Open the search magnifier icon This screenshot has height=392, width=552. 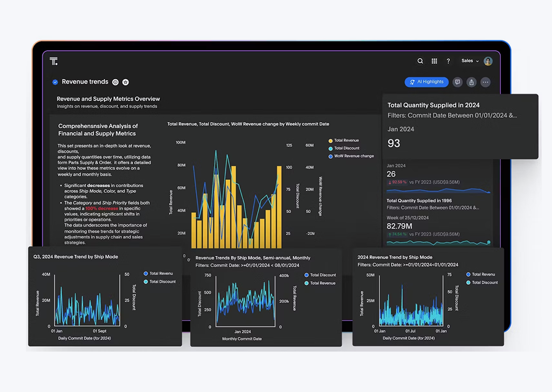[420, 61]
